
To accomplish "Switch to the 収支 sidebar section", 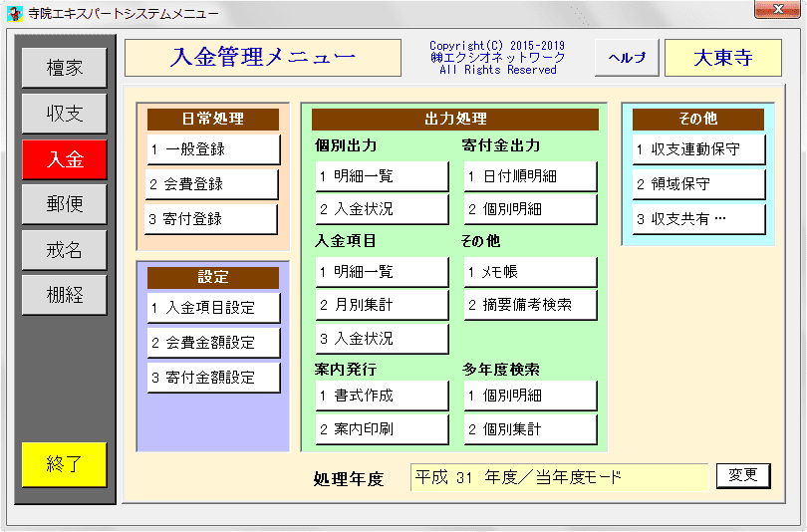I will [x=65, y=114].
